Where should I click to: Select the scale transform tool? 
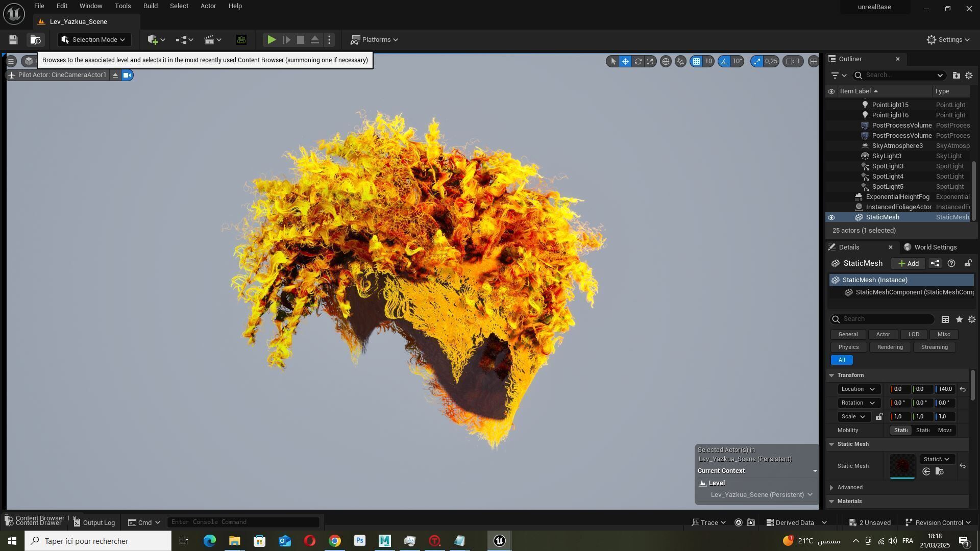[650, 61]
